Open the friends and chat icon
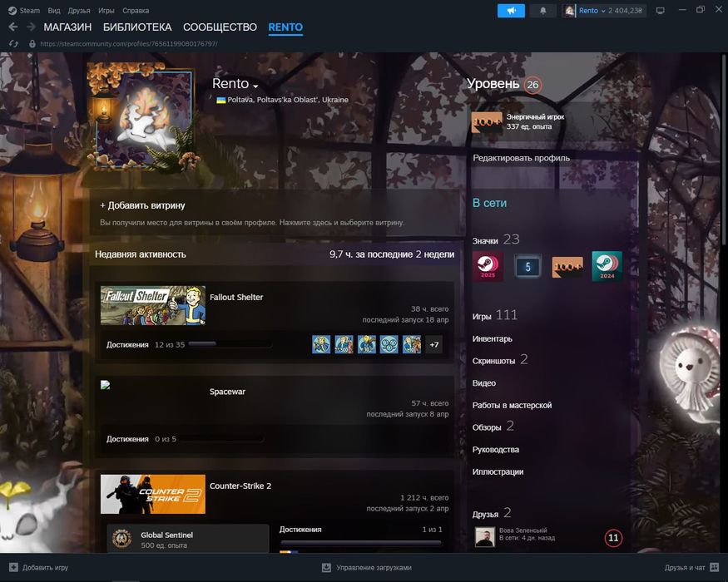The width and height of the screenshot is (728, 582). pos(715,567)
